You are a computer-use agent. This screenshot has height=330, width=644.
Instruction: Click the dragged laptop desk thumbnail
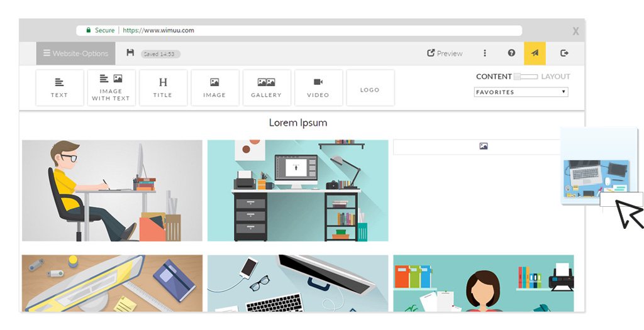596,179
